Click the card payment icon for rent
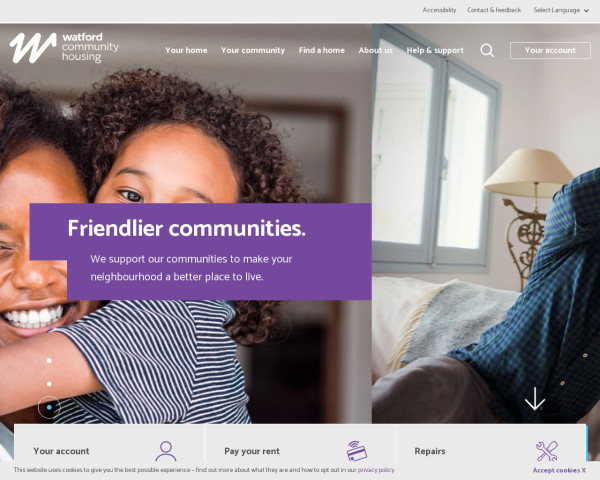Screen dimensions: 600x480 357,451
